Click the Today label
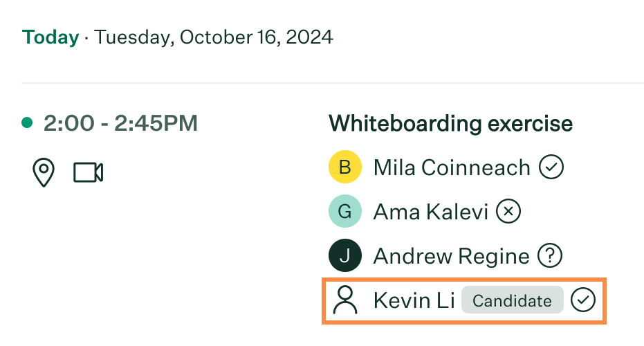644x346 pixels. pyautogui.click(x=50, y=37)
